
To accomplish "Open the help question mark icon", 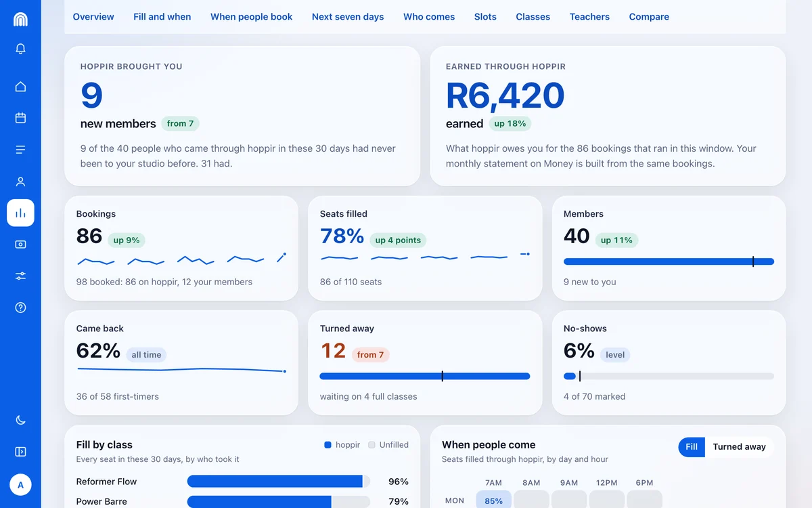I will [x=20, y=308].
